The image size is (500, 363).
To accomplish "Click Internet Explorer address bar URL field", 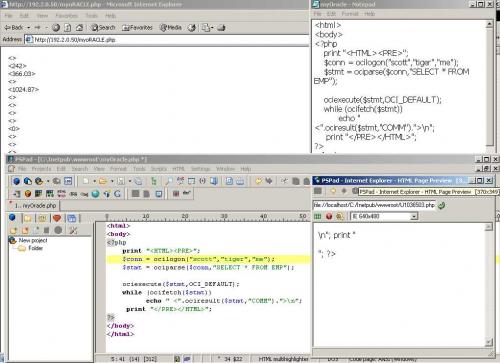I will tap(167, 40).
